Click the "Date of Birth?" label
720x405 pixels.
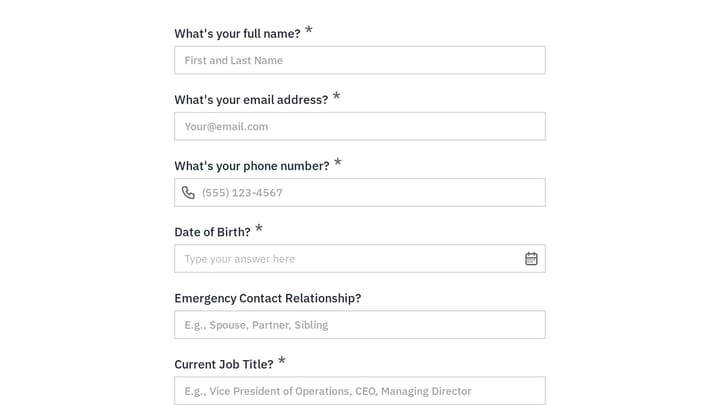tap(213, 232)
